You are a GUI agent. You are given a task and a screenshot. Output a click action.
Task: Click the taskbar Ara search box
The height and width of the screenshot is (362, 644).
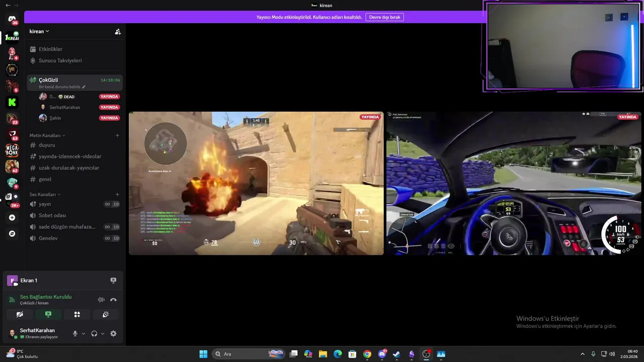[x=249, y=354]
